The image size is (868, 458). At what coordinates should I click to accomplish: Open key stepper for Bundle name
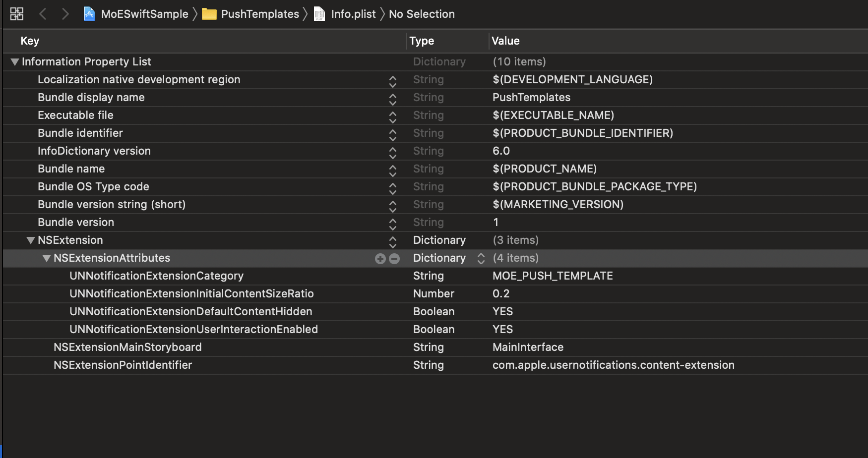pyautogui.click(x=393, y=171)
